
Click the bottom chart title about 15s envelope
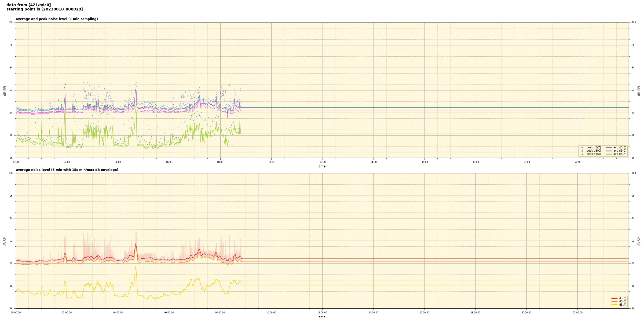(x=67, y=170)
